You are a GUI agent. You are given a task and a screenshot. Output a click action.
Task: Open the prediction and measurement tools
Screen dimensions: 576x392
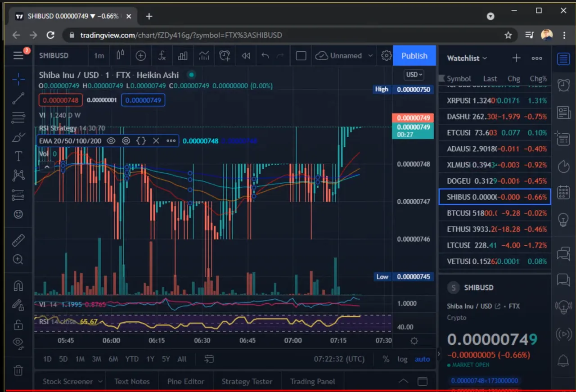(x=18, y=195)
